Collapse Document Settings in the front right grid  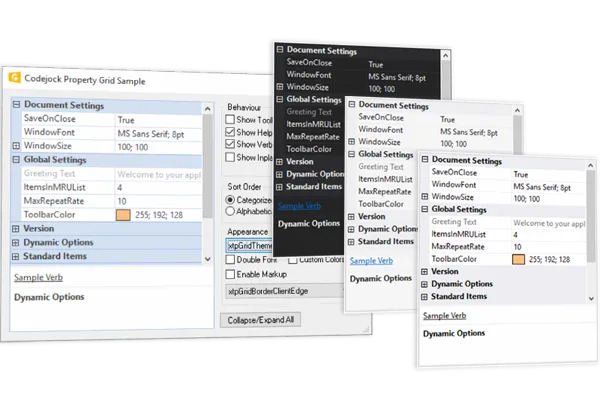[x=425, y=159]
